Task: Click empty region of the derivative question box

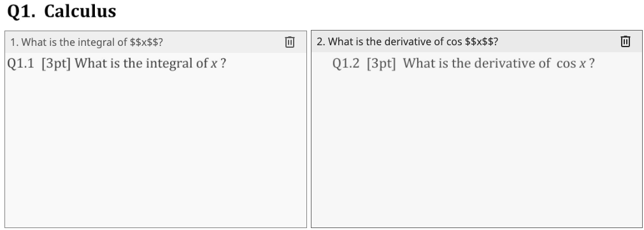Action: 477,148
